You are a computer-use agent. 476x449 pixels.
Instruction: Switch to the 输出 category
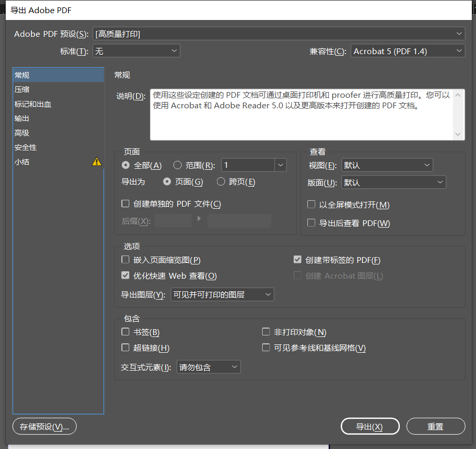pos(58,118)
